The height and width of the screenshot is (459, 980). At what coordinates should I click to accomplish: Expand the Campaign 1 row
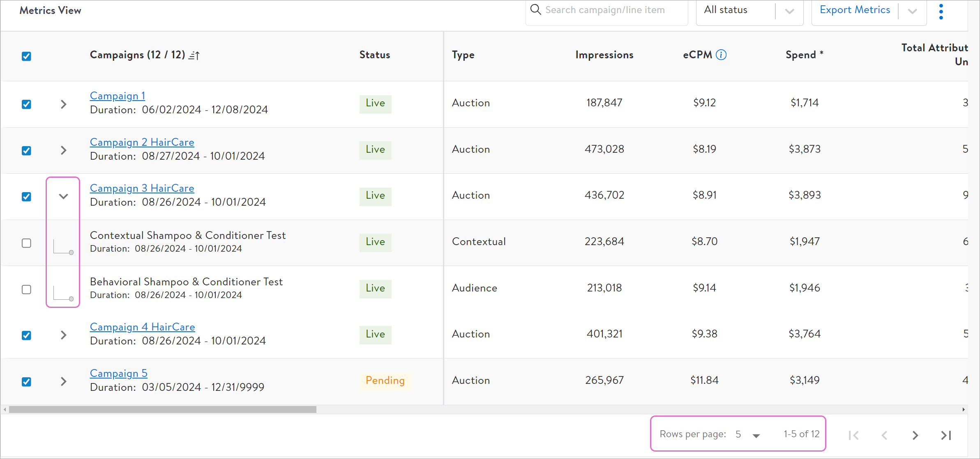[63, 104]
